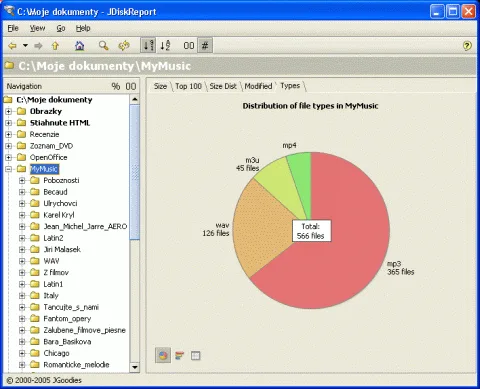This screenshot has width=480, height=389.
Task: Click the Total 566 files label
Action: pos(312,231)
